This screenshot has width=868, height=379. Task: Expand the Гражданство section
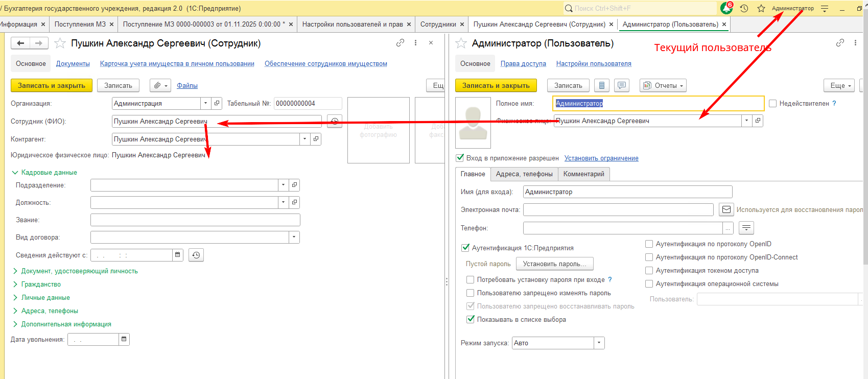41,284
